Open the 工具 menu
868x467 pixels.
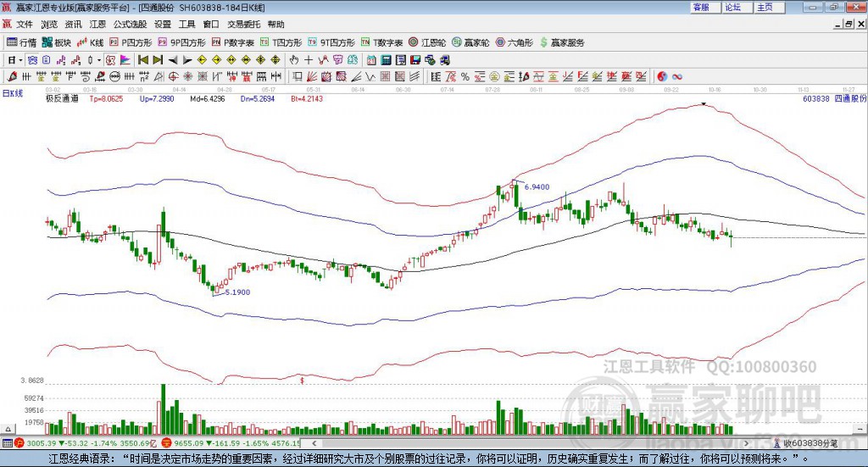(x=186, y=25)
